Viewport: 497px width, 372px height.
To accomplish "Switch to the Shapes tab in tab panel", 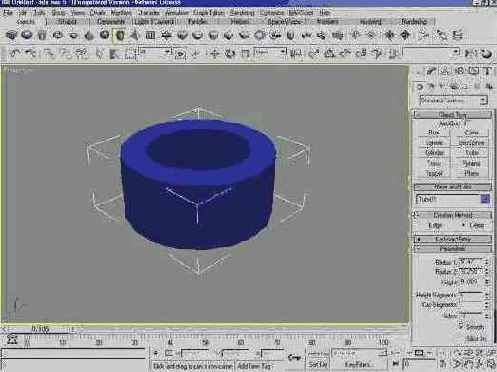I will point(67,22).
